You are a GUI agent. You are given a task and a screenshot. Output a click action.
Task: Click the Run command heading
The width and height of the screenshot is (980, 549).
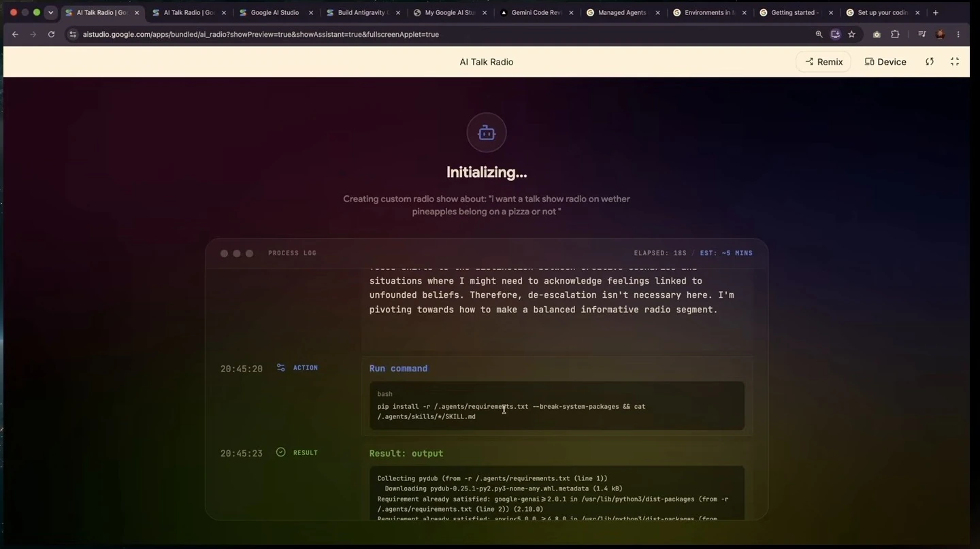point(398,369)
